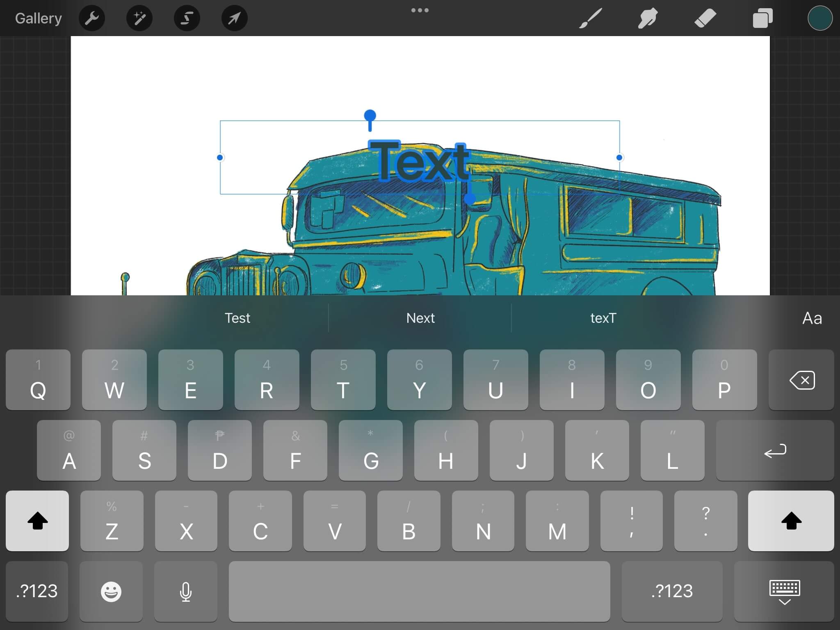The width and height of the screenshot is (840, 630).
Task: Tap the three-dots multitasking menu
Action: pos(420,10)
